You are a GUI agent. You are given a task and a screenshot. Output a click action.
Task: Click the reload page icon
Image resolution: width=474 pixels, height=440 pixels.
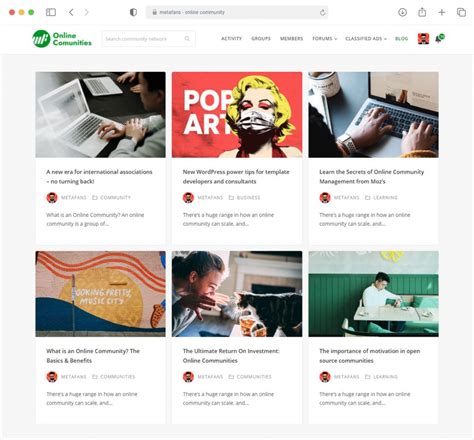322,12
